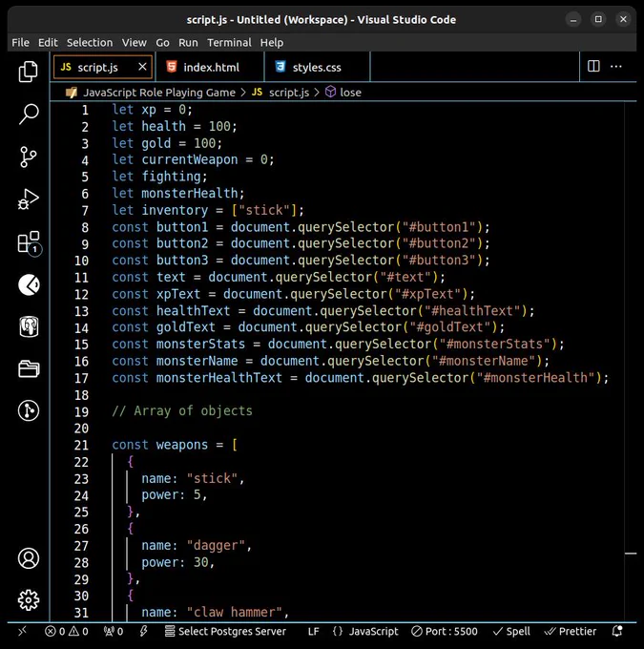
Task: Open editor More Actions ellipsis
Action: click(616, 66)
